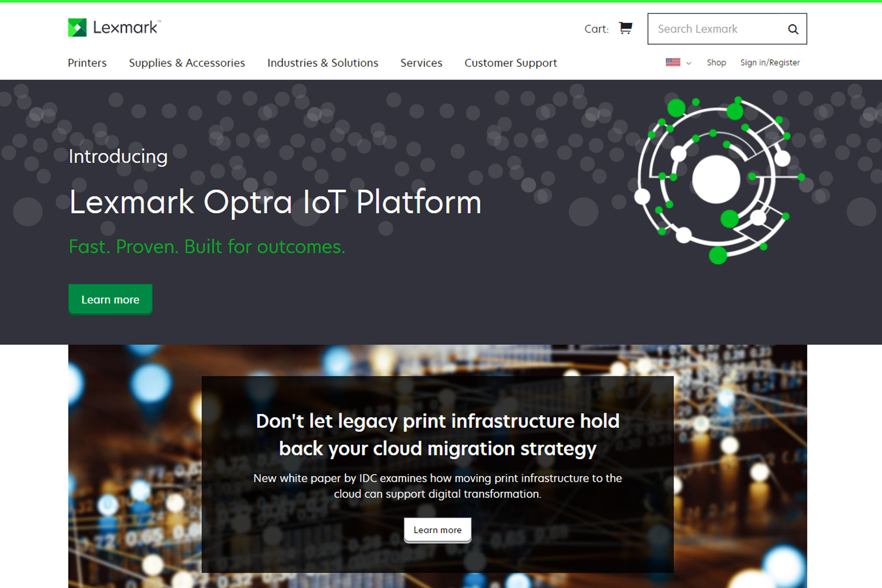Open the Printers menu
The image size is (882, 588).
point(87,63)
